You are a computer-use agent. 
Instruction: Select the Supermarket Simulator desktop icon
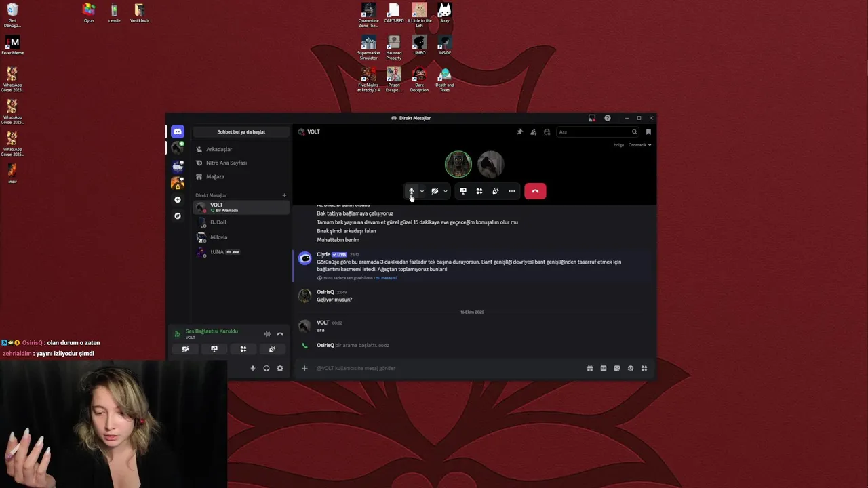[x=369, y=47]
